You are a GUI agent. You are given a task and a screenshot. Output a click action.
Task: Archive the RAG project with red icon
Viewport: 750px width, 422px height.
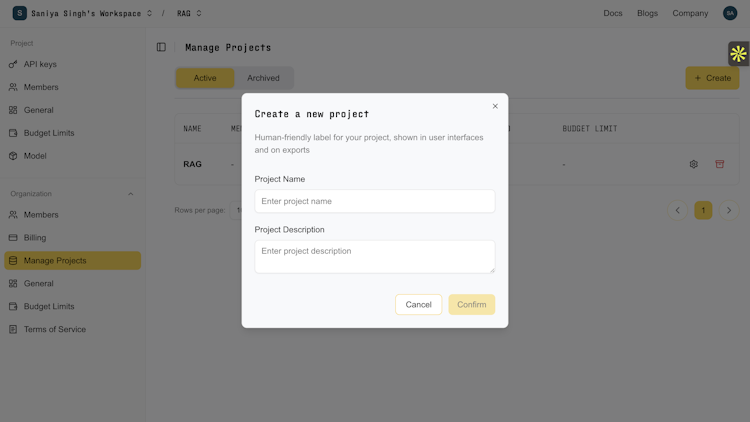click(719, 164)
